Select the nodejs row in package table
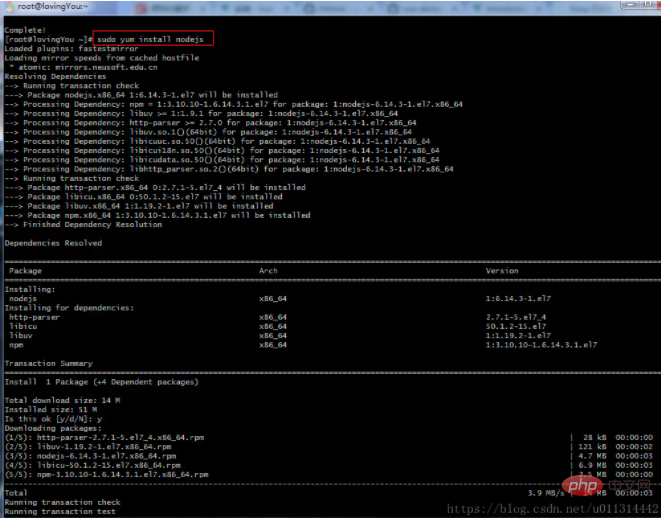The width and height of the screenshot is (661, 518). click(x=301, y=298)
